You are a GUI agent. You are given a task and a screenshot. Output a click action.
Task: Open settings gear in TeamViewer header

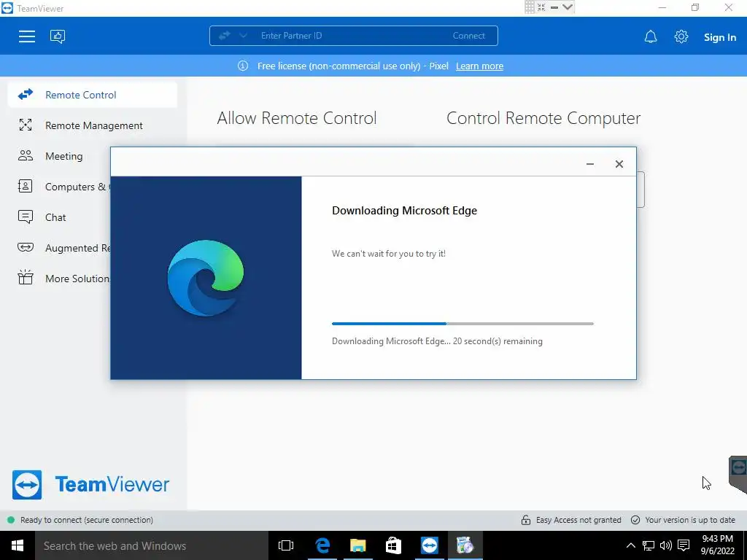[681, 36]
